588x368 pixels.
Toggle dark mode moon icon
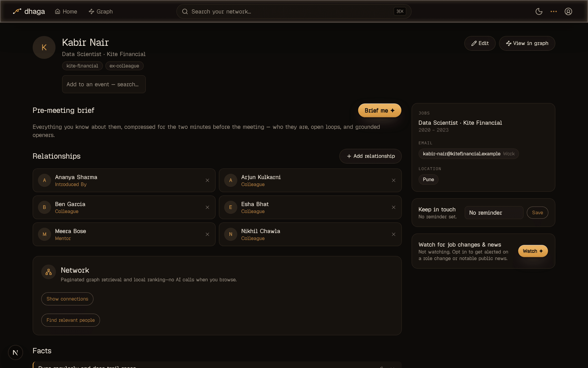tap(539, 11)
